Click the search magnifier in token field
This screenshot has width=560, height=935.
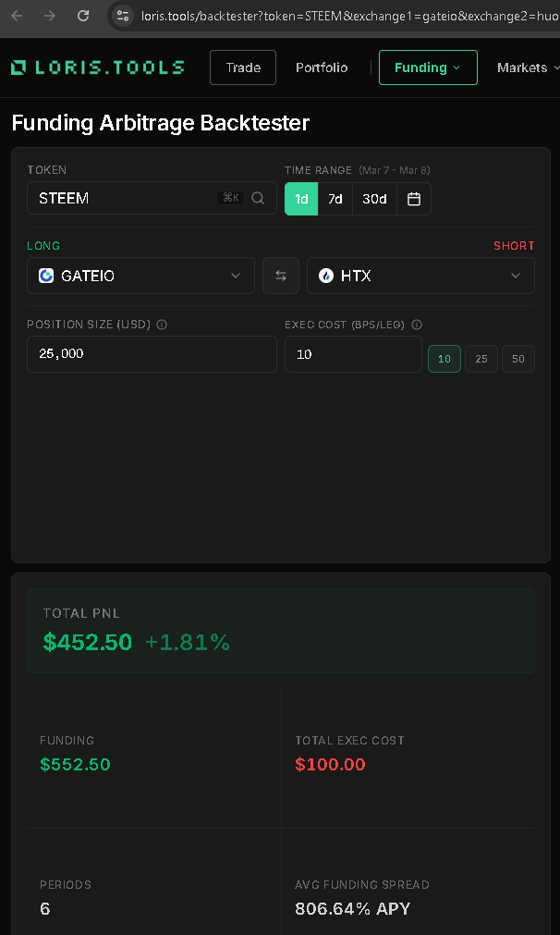tap(258, 198)
